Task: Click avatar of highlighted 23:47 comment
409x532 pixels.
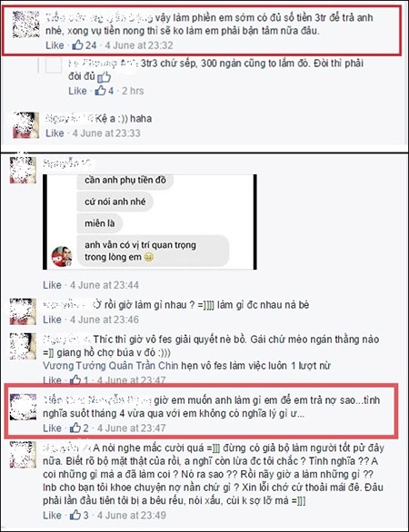Action: pyautogui.click(x=23, y=407)
